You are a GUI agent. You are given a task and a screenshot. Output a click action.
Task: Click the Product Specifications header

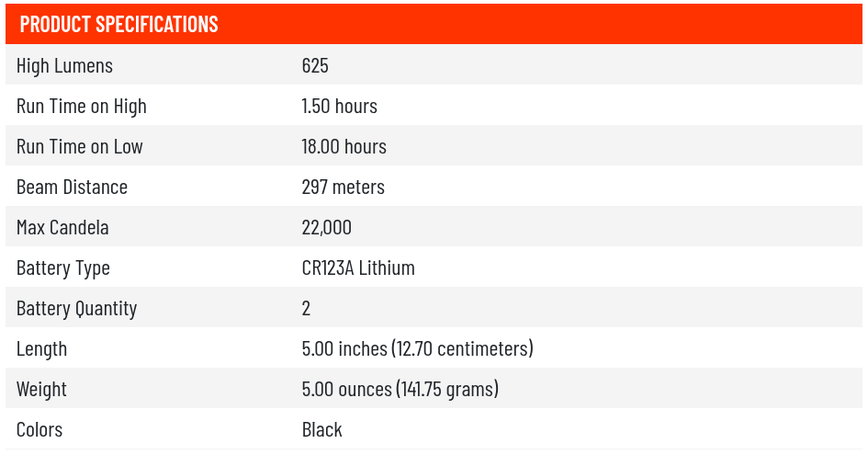point(119,25)
